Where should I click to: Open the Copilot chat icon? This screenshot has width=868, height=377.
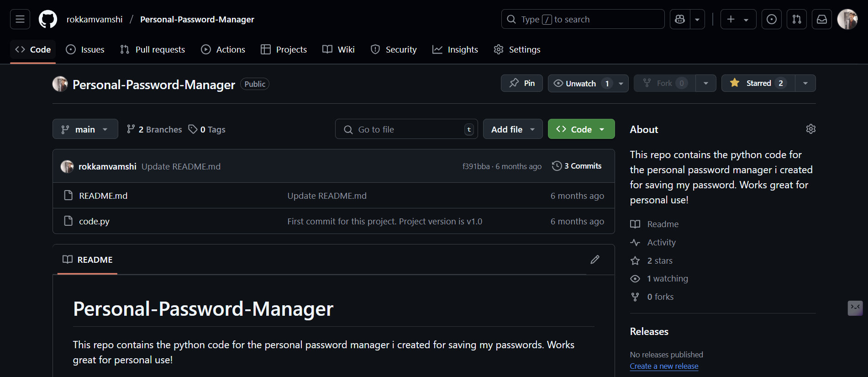(680, 19)
